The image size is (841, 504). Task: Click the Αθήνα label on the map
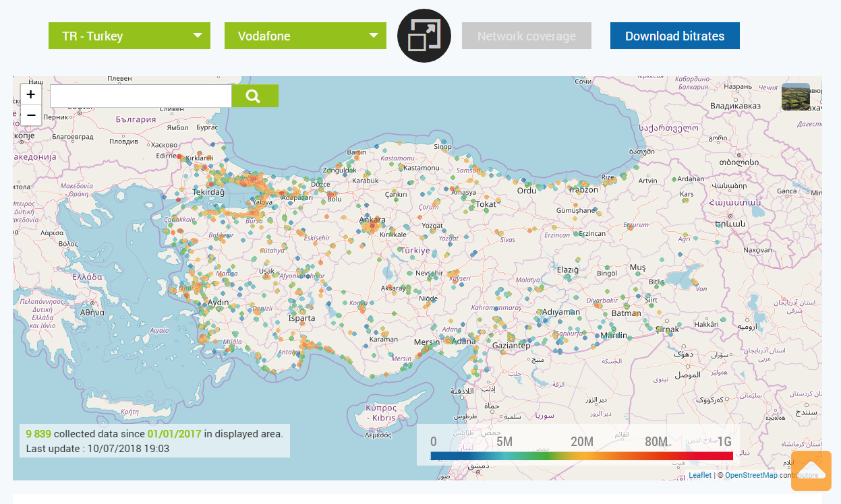point(92,313)
